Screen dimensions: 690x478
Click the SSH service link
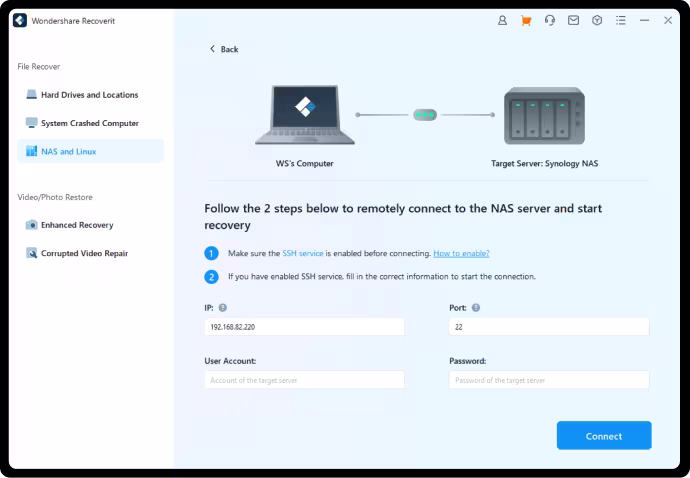click(x=303, y=254)
